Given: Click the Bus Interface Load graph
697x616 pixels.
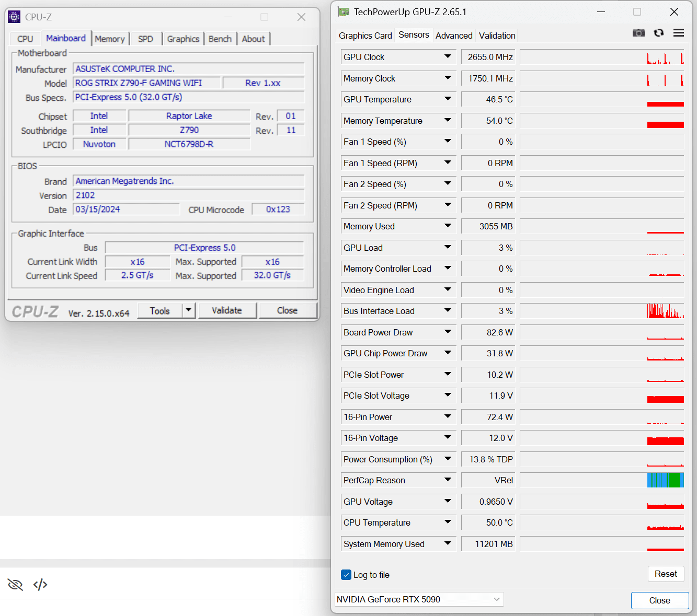Looking at the screenshot, I should [x=602, y=311].
